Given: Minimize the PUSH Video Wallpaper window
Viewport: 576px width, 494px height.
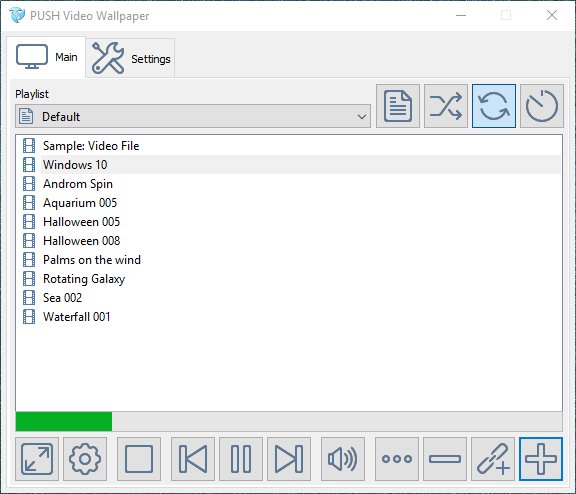Looking at the screenshot, I should tap(461, 15).
